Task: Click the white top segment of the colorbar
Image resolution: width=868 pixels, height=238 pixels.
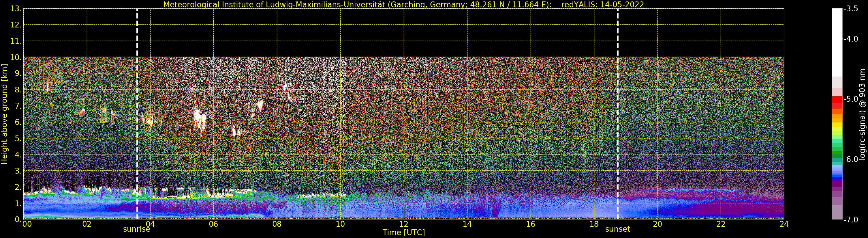Action: (837, 42)
